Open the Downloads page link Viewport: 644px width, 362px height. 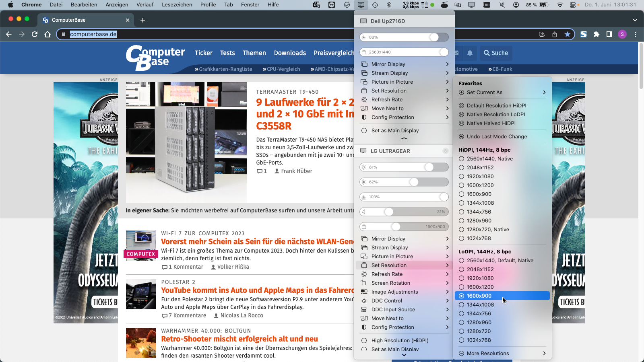[x=290, y=53]
